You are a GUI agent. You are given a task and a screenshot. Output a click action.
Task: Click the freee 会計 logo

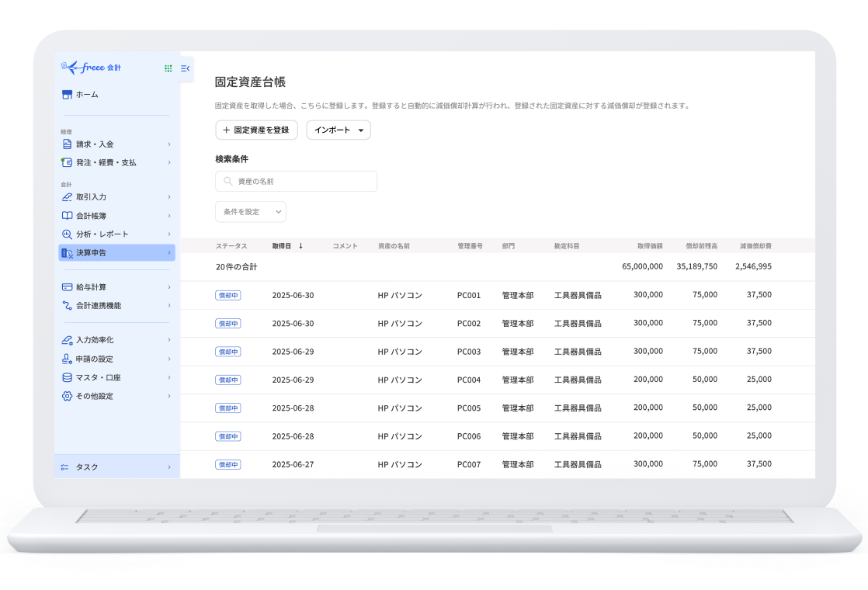pyautogui.click(x=91, y=68)
